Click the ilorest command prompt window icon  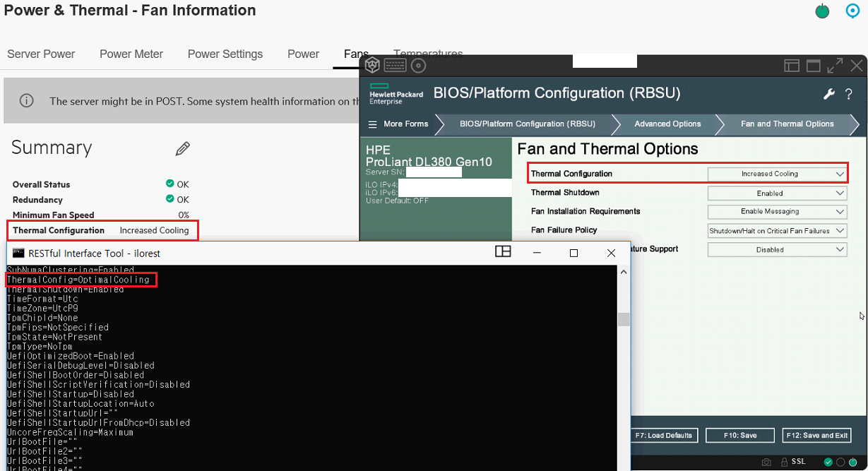(x=18, y=253)
